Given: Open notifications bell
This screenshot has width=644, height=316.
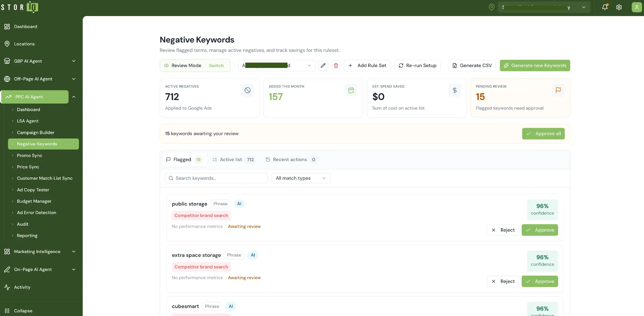Looking at the screenshot, I should (x=605, y=7).
